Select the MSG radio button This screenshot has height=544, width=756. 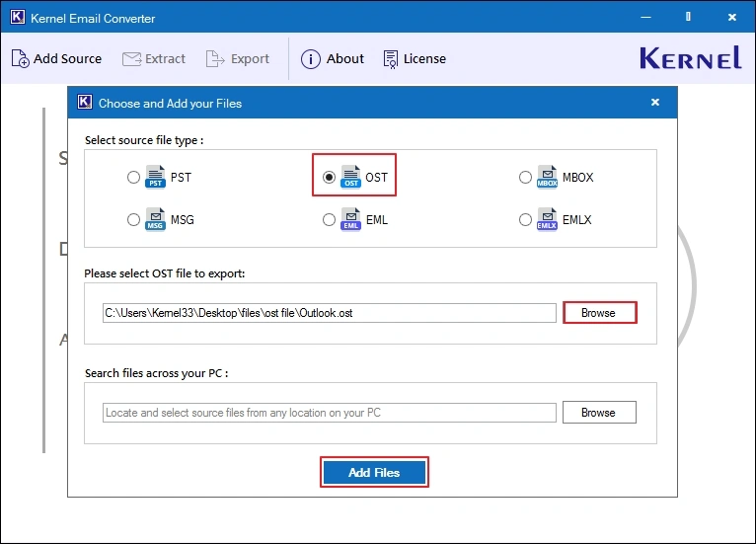[x=133, y=220]
